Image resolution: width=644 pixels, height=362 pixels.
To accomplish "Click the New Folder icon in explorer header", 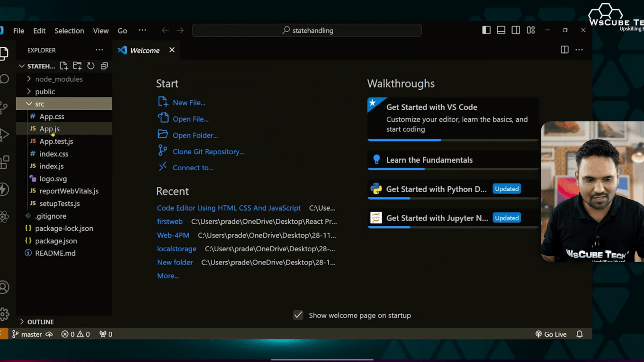I will tap(77, 66).
